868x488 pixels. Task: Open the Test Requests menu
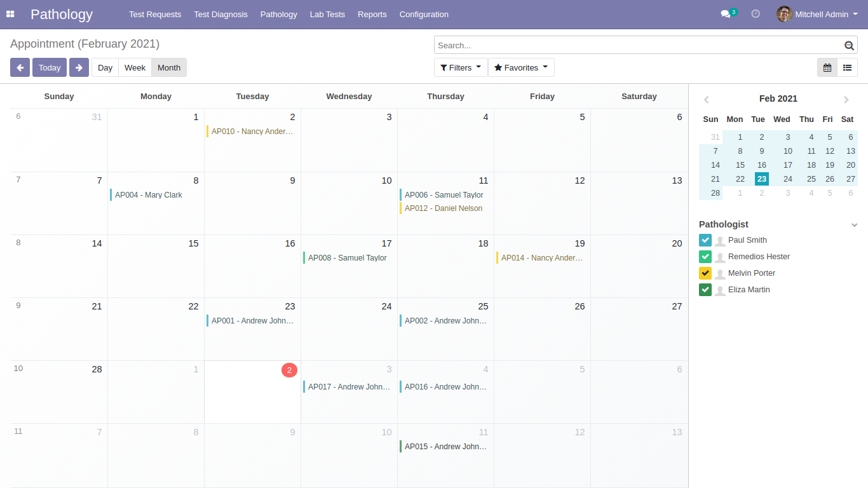(x=155, y=14)
